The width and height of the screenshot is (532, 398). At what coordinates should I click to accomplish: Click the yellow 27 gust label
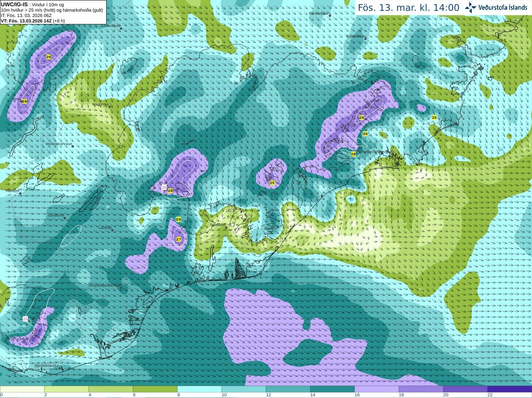(179, 239)
